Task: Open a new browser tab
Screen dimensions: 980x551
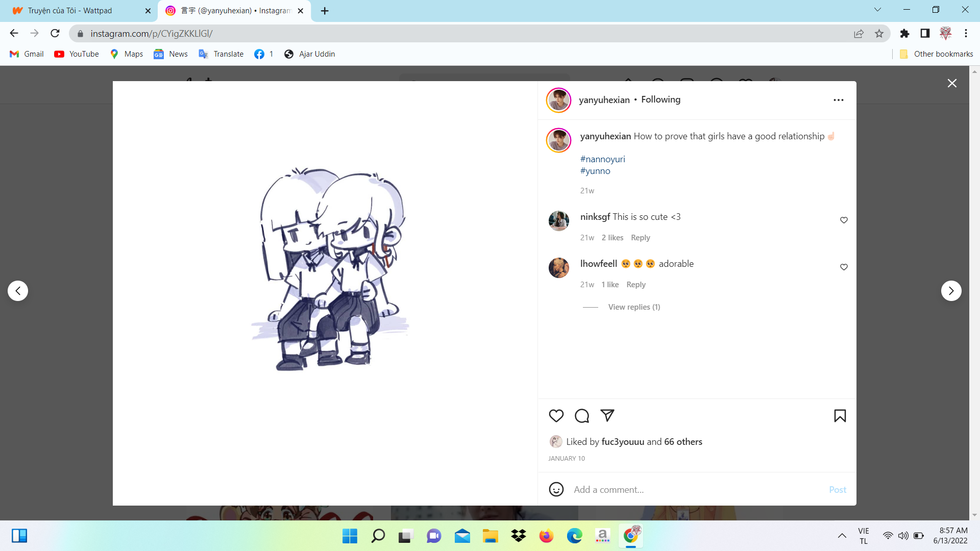Action: click(x=325, y=11)
